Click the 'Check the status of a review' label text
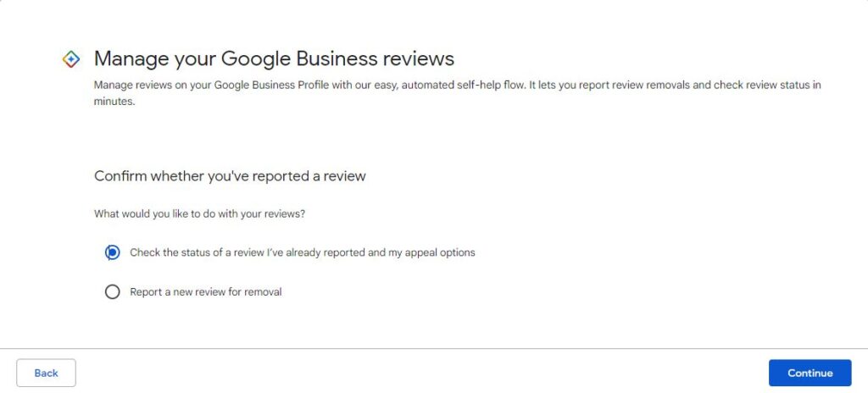This screenshot has height=393, width=868. point(303,252)
